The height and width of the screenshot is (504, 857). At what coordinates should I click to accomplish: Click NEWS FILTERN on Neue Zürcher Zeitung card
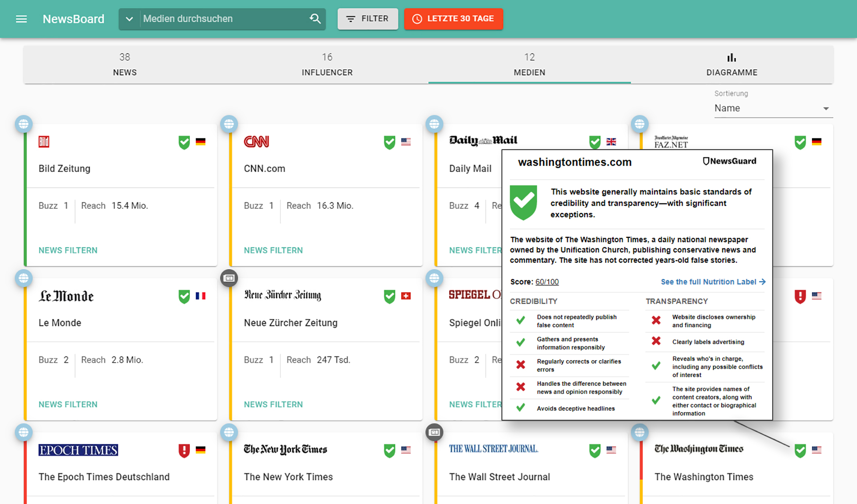(273, 404)
